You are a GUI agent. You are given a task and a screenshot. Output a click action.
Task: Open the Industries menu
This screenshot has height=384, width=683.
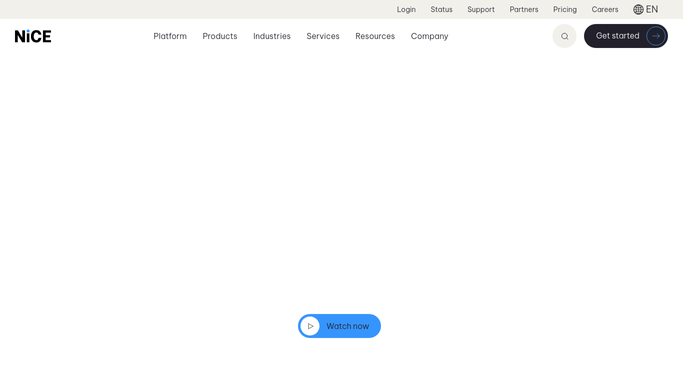tap(272, 36)
